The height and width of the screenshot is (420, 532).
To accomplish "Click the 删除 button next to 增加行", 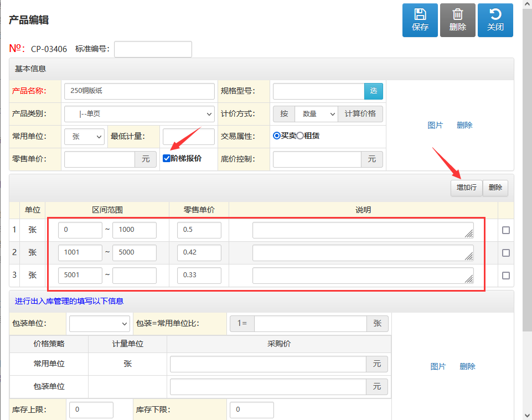I will (x=495, y=188).
